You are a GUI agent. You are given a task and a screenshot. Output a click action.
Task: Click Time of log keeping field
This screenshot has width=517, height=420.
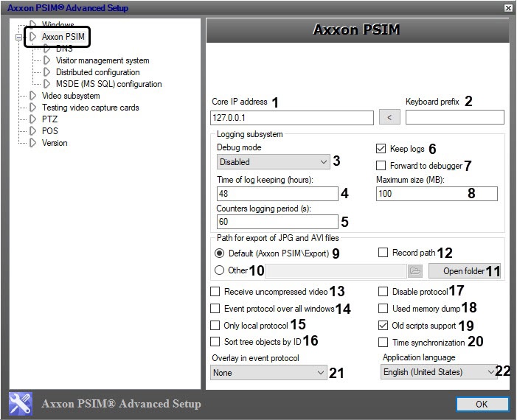277,193
